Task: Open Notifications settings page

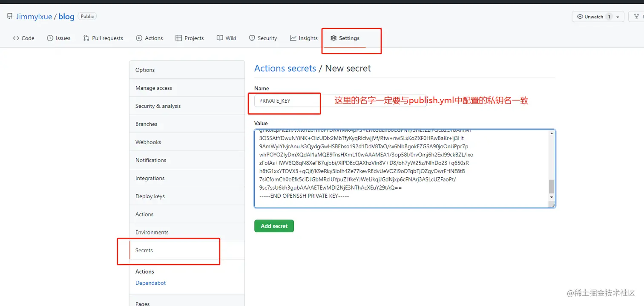Action: 187,160
